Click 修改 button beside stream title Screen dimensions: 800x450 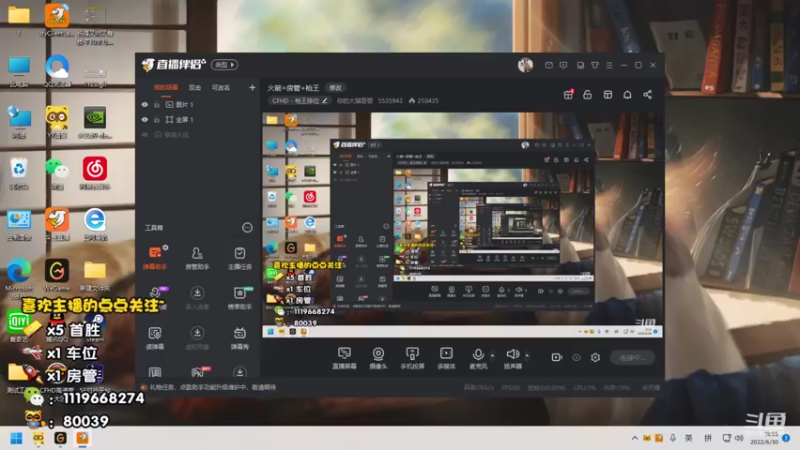(x=335, y=88)
